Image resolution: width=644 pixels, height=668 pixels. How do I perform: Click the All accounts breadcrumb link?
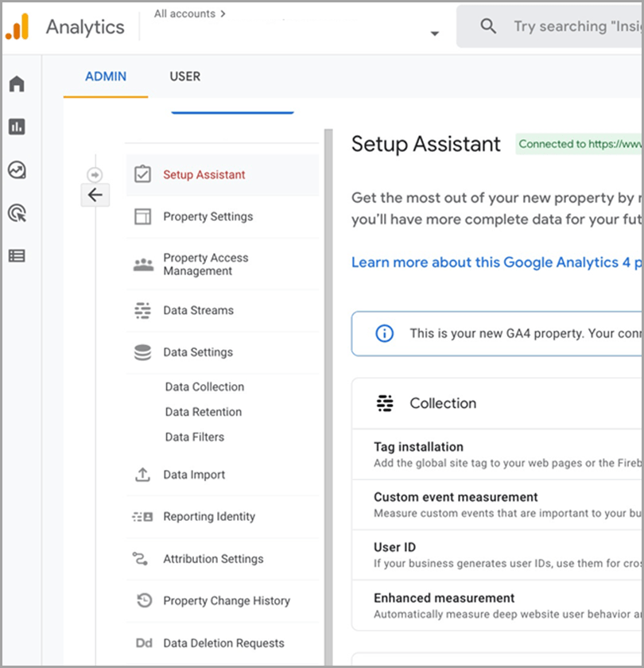tap(184, 14)
